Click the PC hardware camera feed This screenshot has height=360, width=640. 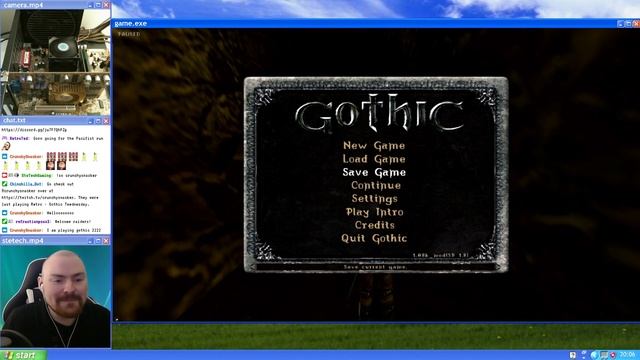tap(55, 62)
